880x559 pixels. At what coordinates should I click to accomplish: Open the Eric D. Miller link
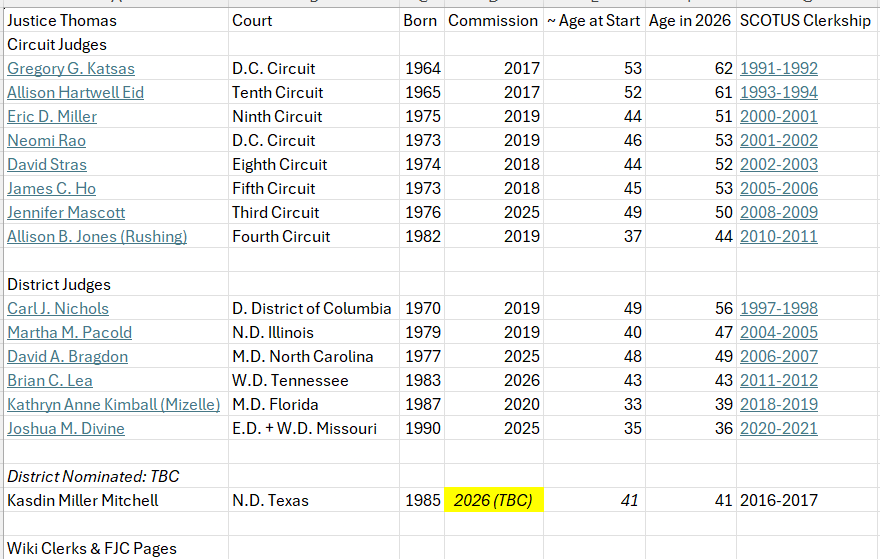point(52,117)
